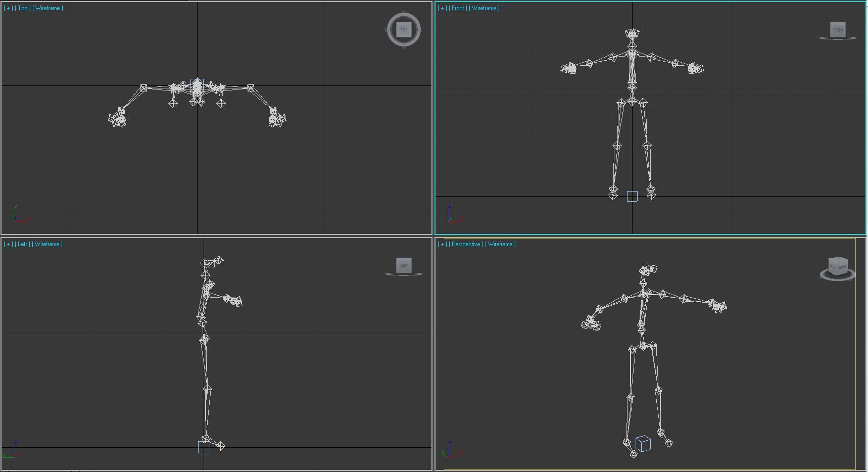Open the [Perspective] point-of-view menu

click(466, 244)
